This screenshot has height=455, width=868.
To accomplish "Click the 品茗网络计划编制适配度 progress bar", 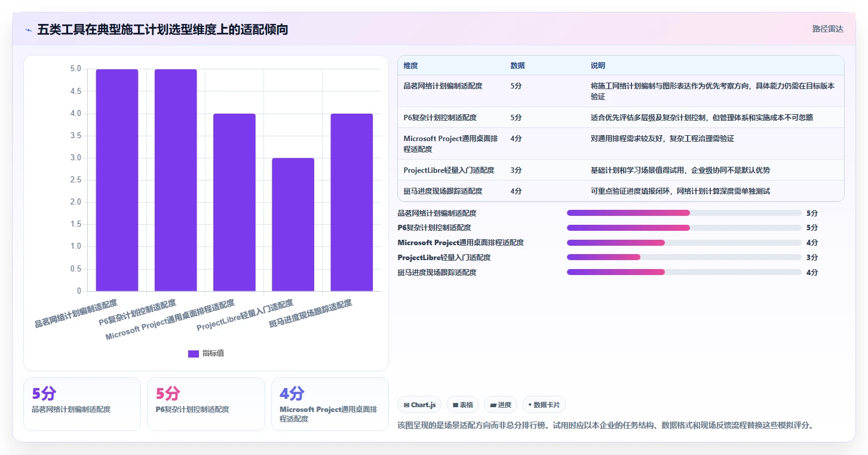I will pyautogui.click(x=684, y=213).
